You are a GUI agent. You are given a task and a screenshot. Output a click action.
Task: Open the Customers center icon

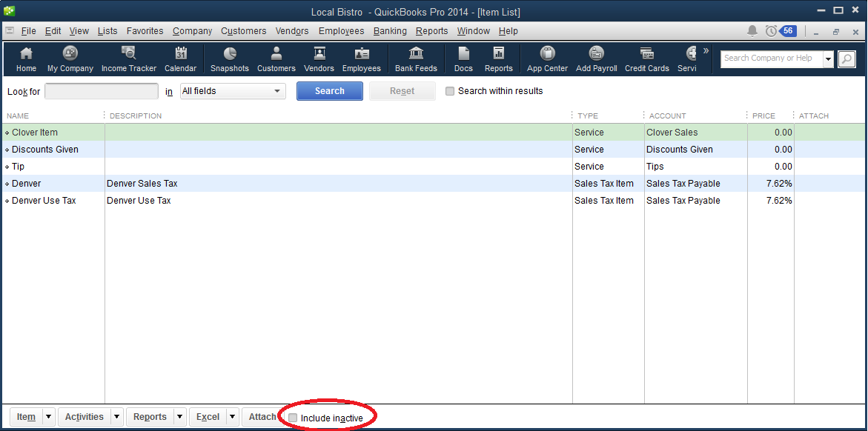(x=276, y=59)
